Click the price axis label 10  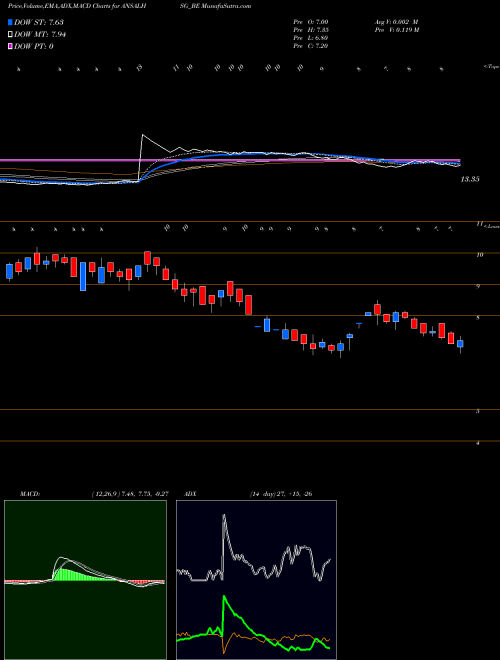(479, 255)
